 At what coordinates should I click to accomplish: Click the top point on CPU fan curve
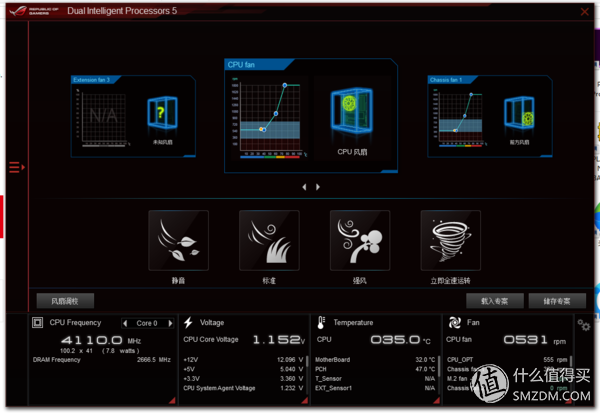(x=285, y=85)
